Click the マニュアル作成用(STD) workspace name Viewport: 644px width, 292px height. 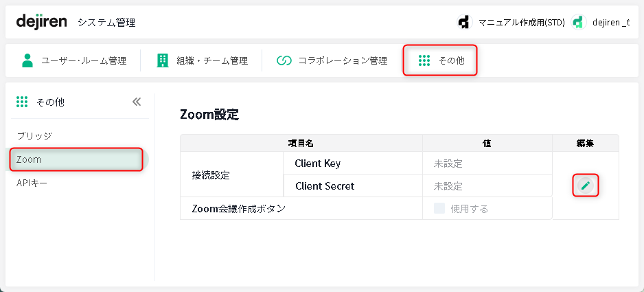point(521,22)
